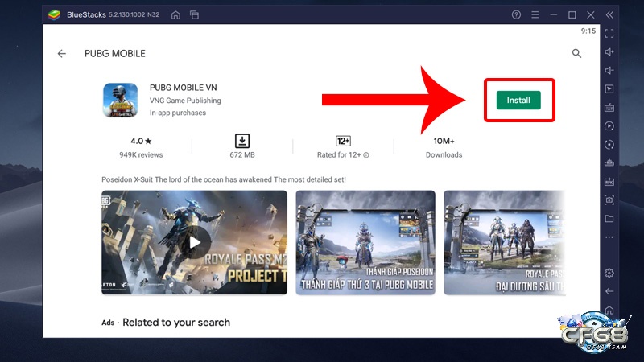Open the Thánh Giáp Poseidon screenshot
Viewport: 644px width, 362px height.
[x=365, y=242]
